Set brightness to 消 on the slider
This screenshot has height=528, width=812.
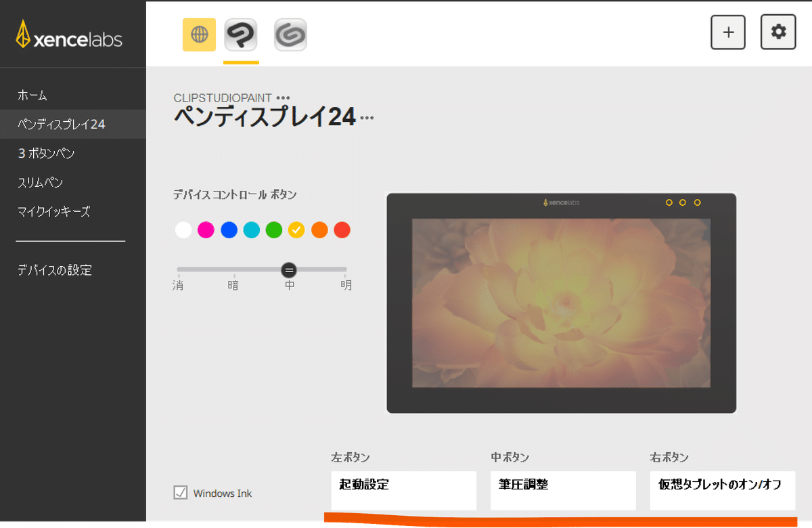pos(178,285)
